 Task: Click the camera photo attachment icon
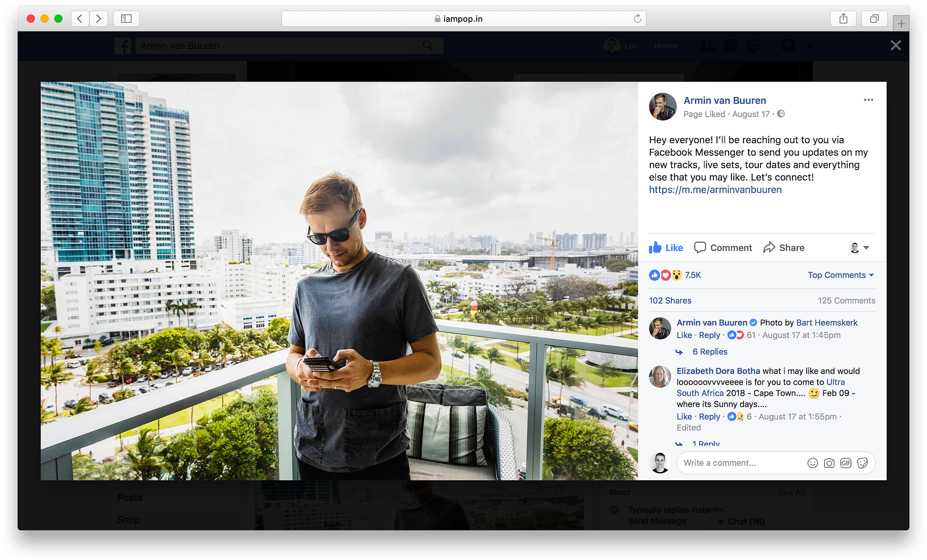[829, 463]
